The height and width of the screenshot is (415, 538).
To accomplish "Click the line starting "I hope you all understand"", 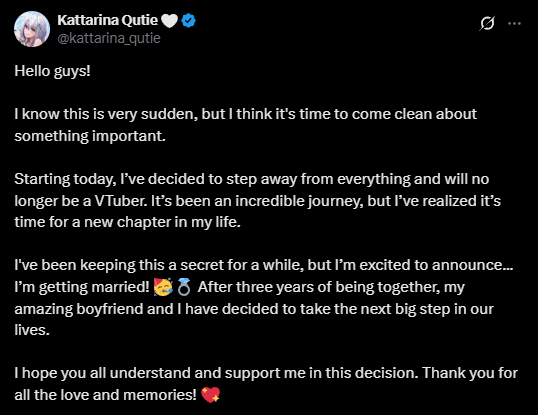I will [x=266, y=373].
